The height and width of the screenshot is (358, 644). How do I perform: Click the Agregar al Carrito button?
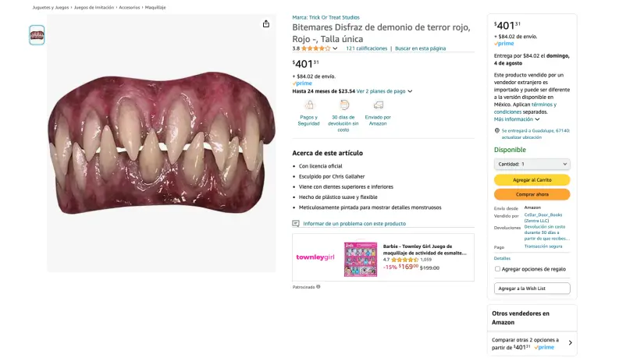point(532,180)
